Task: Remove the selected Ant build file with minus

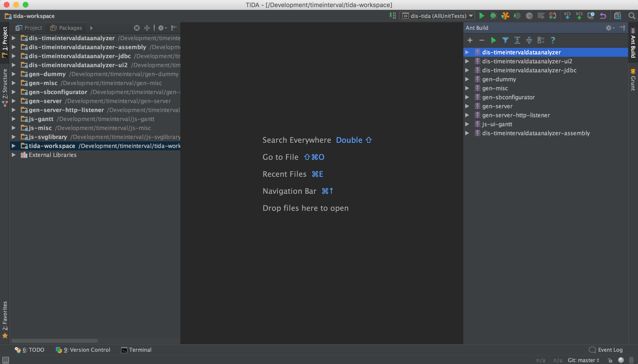Action: (x=482, y=40)
